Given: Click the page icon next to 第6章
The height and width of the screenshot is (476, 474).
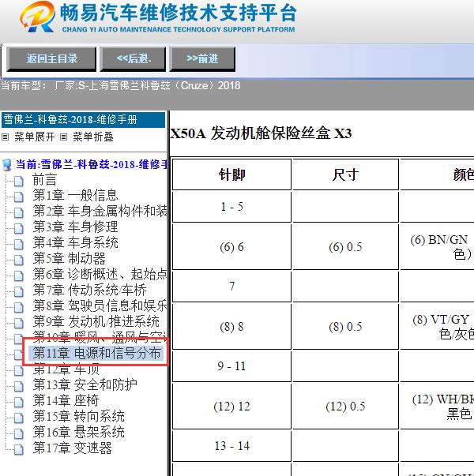Looking at the screenshot, I should tap(19, 275).
